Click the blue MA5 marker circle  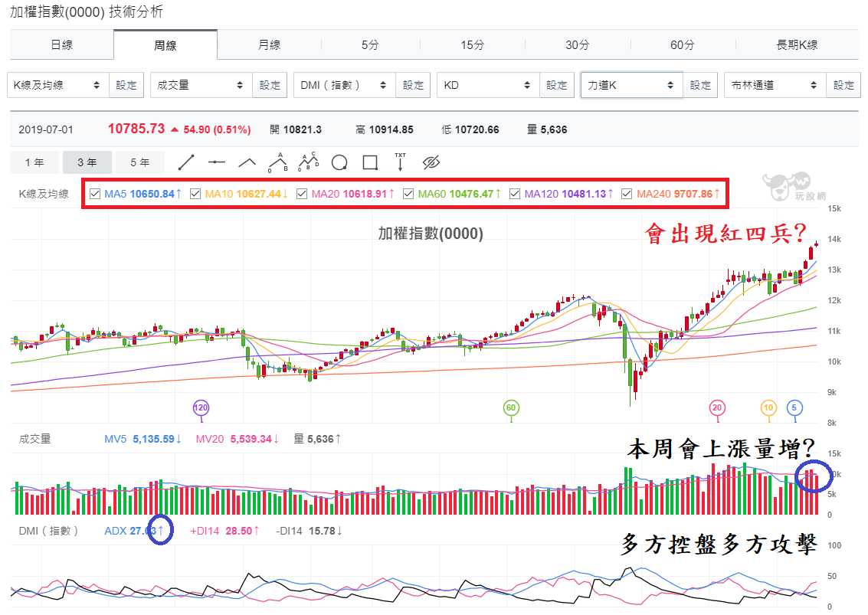794,408
